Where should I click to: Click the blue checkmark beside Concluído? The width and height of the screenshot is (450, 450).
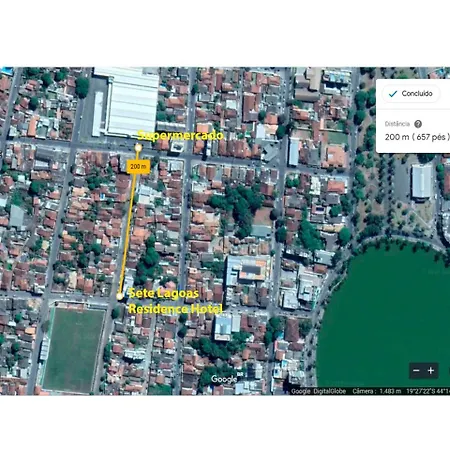[393, 94]
